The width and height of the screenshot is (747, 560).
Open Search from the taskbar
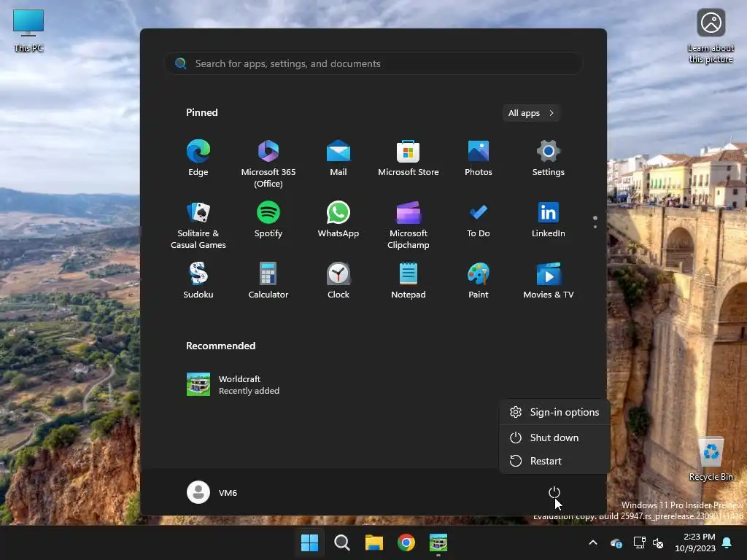(341, 542)
